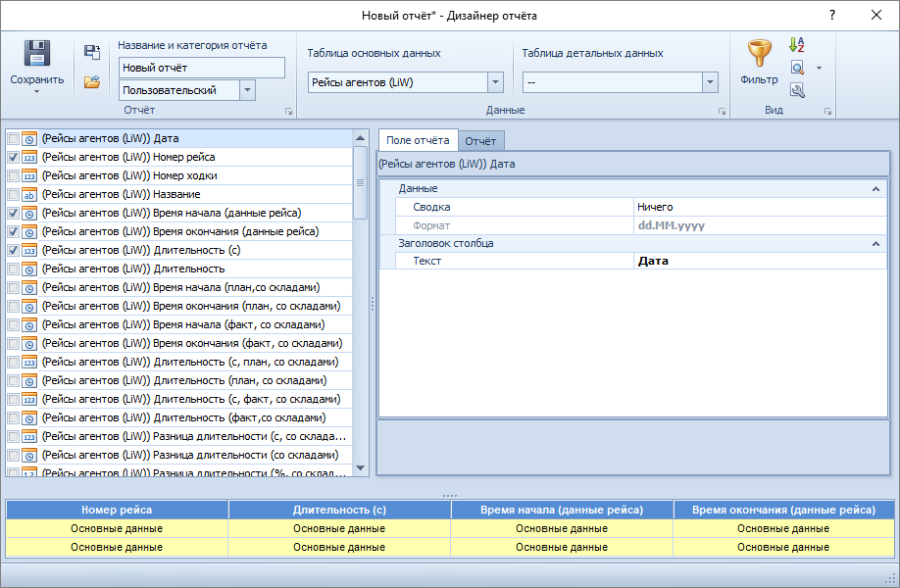Click clock icon of Время окончания (факт, со складами)
The image size is (900, 588).
point(29,344)
